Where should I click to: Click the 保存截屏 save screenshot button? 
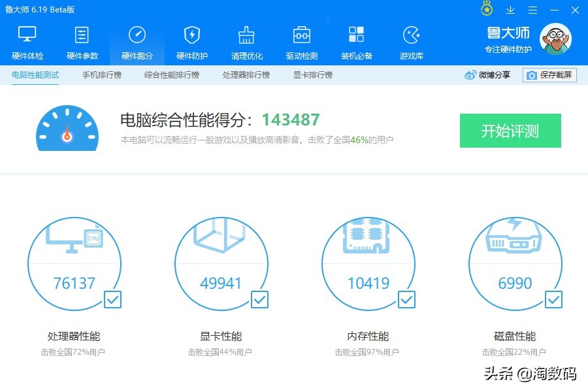pyautogui.click(x=549, y=74)
